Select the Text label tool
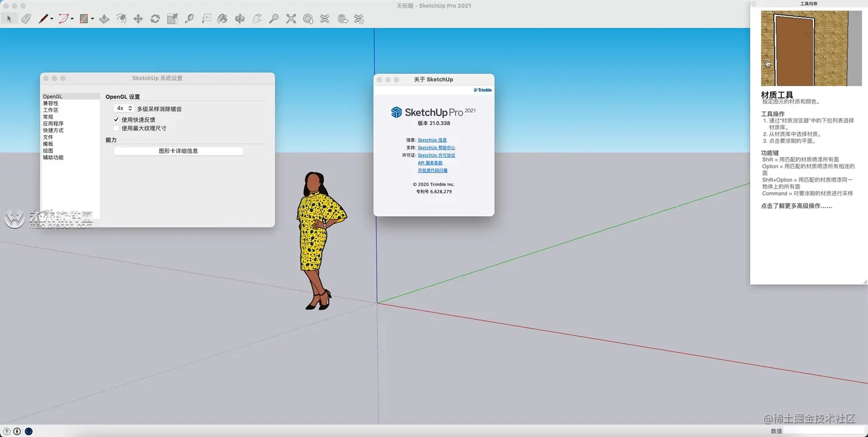Viewport: 868px width, 437px height. [x=206, y=19]
